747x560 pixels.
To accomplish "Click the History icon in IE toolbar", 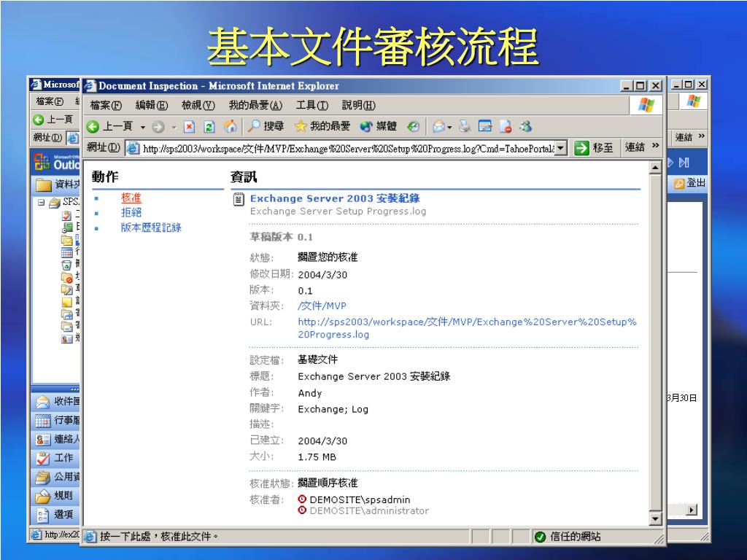I will (x=413, y=126).
